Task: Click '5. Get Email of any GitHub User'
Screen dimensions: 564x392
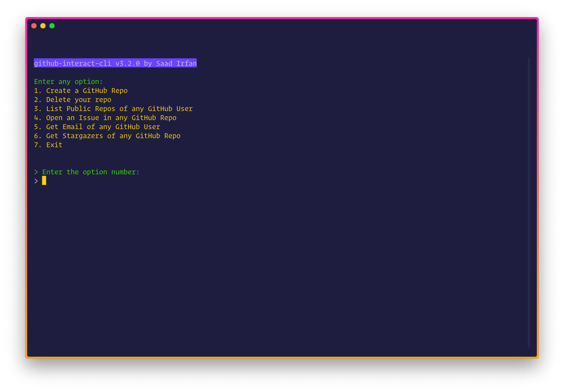Action: click(x=97, y=127)
